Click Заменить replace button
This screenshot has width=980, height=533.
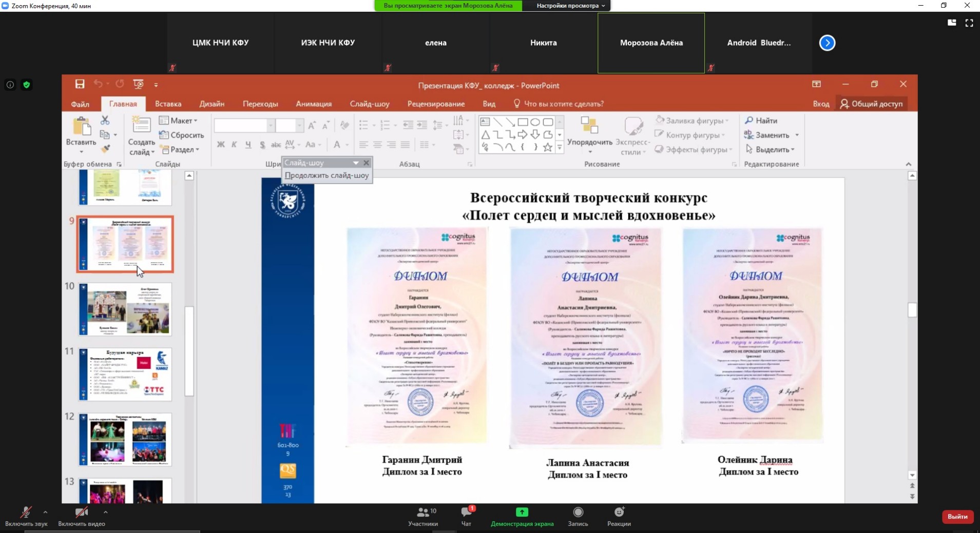pyautogui.click(x=766, y=135)
